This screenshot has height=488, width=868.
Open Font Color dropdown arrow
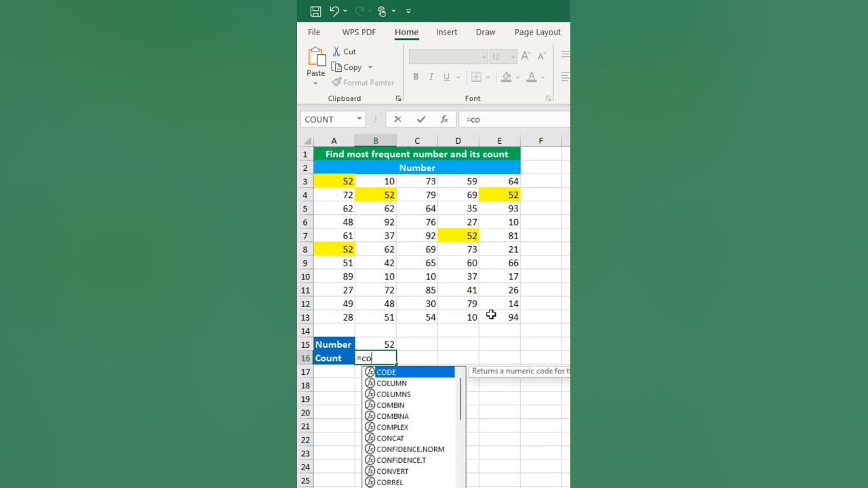click(544, 77)
